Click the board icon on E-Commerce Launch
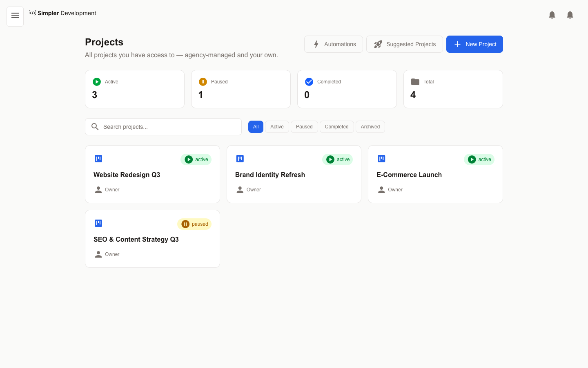Image resolution: width=588 pixels, height=368 pixels. (381, 159)
